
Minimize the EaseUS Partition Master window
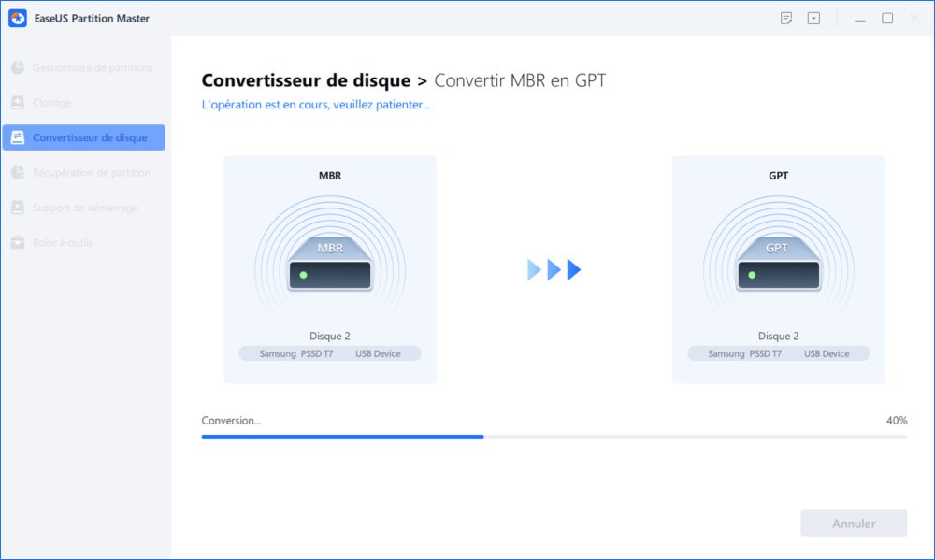click(860, 19)
